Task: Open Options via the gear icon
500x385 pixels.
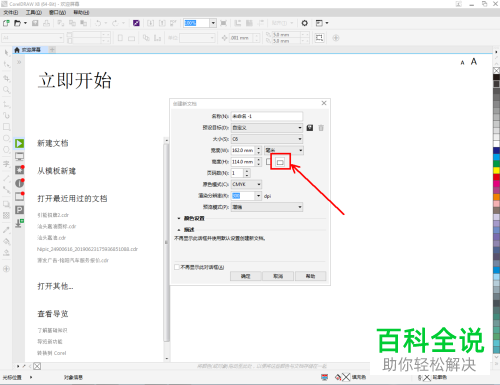Action: (x=304, y=23)
